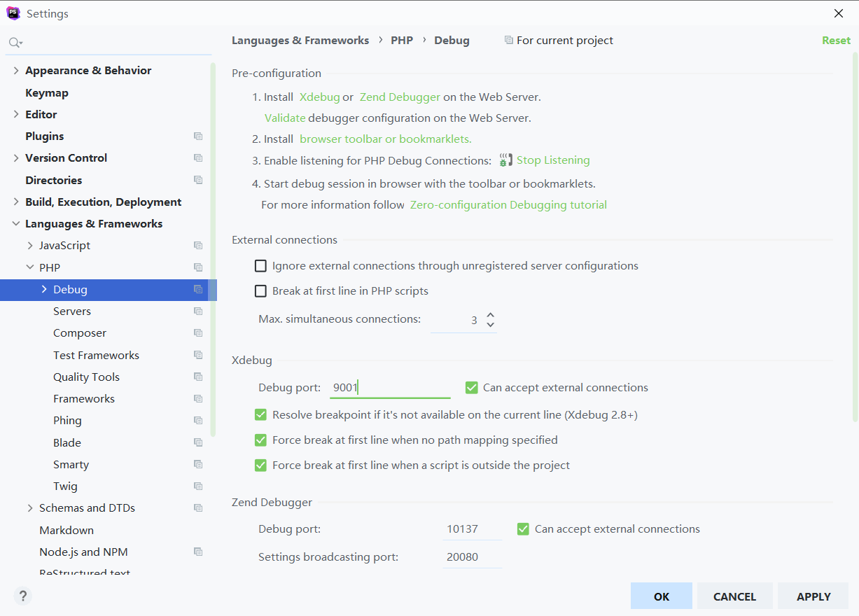Click the project-level icon beside Schemas and DTDs
Viewport: 859px width, 616px height.
(x=198, y=508)
